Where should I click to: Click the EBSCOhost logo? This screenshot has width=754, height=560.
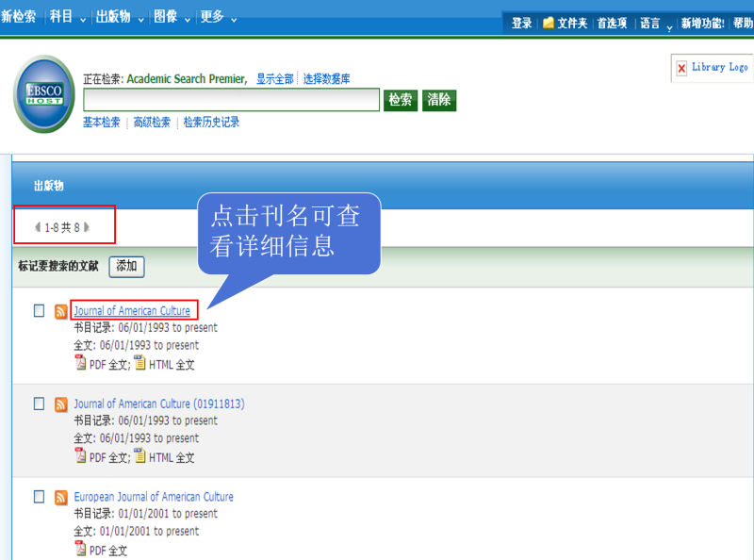(x=44, y=94)
